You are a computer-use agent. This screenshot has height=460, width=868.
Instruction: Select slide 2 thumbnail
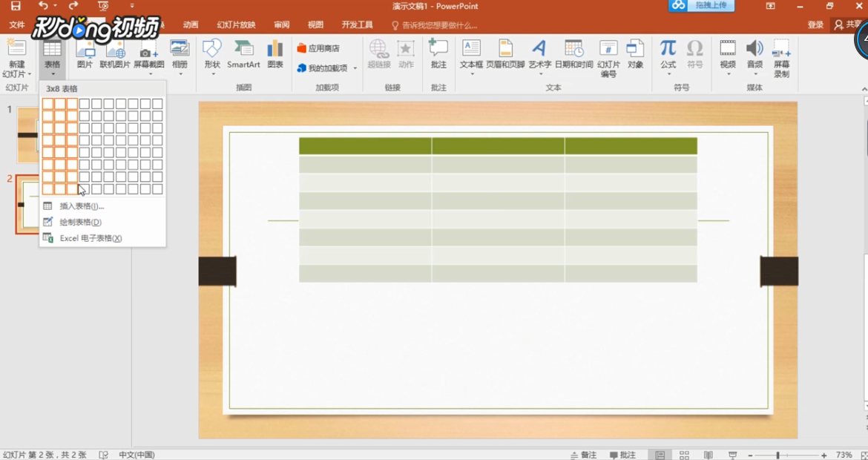coord(27,204)
